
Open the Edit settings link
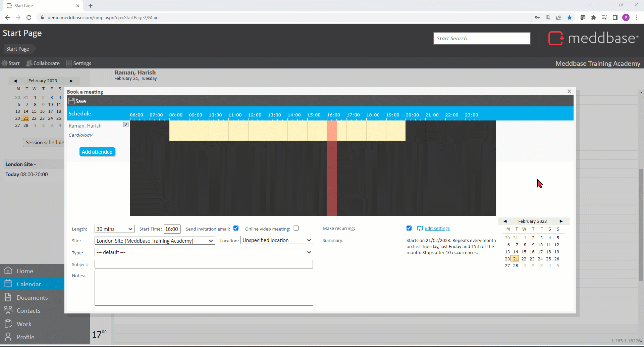[437, 228]
